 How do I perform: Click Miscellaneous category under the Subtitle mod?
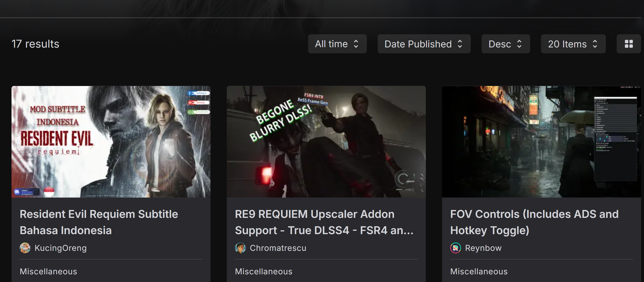(48, 271)
